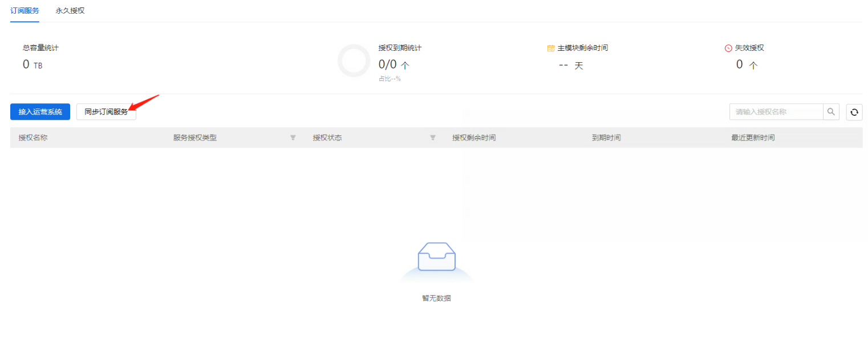This screenshot has height=350, width=868.
Task: Click the 最近更新时间 column header
Action: pos(753,138)
